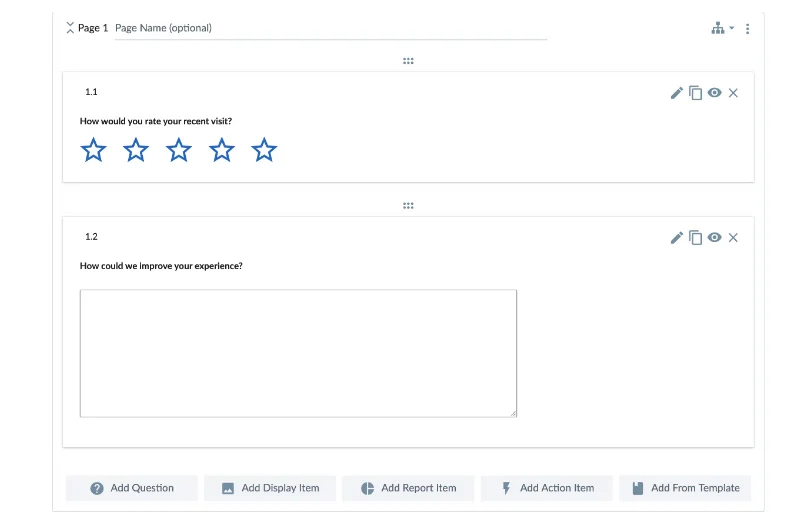Click the Add Action Item button
Image resolution: width=804 pixels, height=527 pixels.
click(x=547, y=488)
